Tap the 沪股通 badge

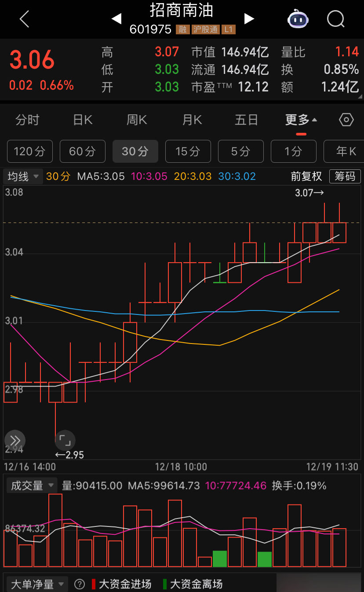pos(205,29)
